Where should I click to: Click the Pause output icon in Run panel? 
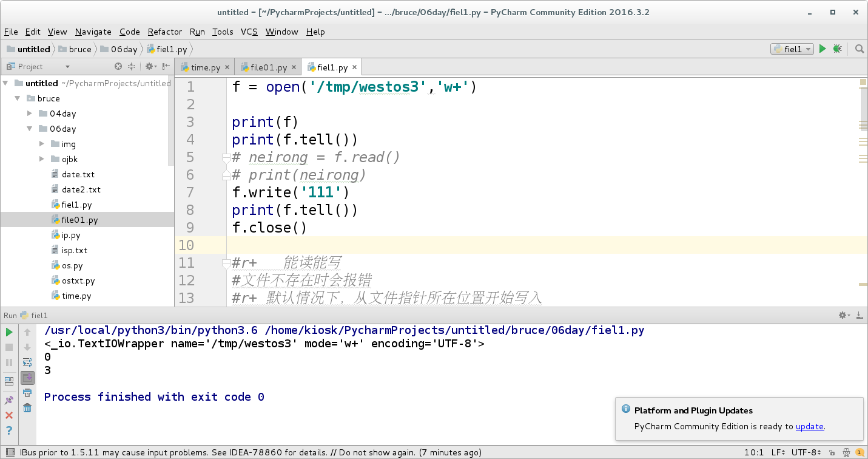tap(9, 362)
